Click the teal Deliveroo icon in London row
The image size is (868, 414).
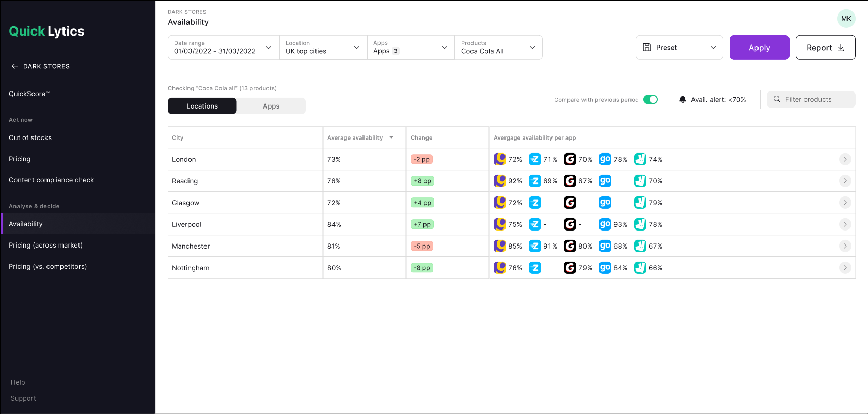[x=640, y=159]
